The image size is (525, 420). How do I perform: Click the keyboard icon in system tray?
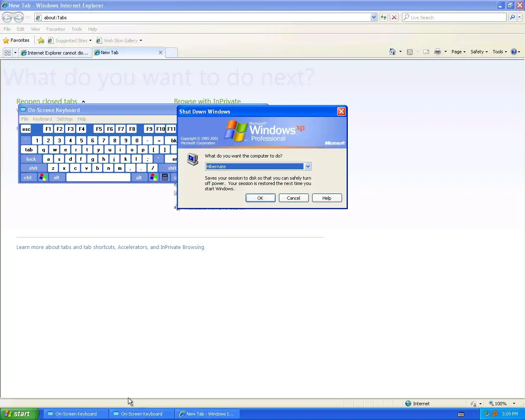[461, 414]
